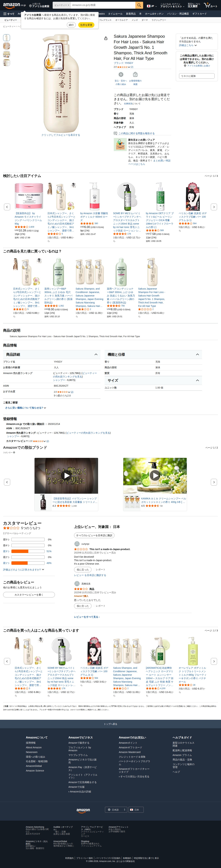Expand 評価はどのように計算されますか?
This screenshot has height=868, width=221.
point(23,569)
